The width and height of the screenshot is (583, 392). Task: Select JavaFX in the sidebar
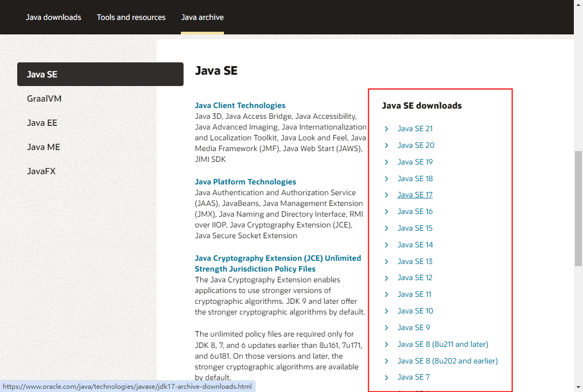click(x=41, y=172)
